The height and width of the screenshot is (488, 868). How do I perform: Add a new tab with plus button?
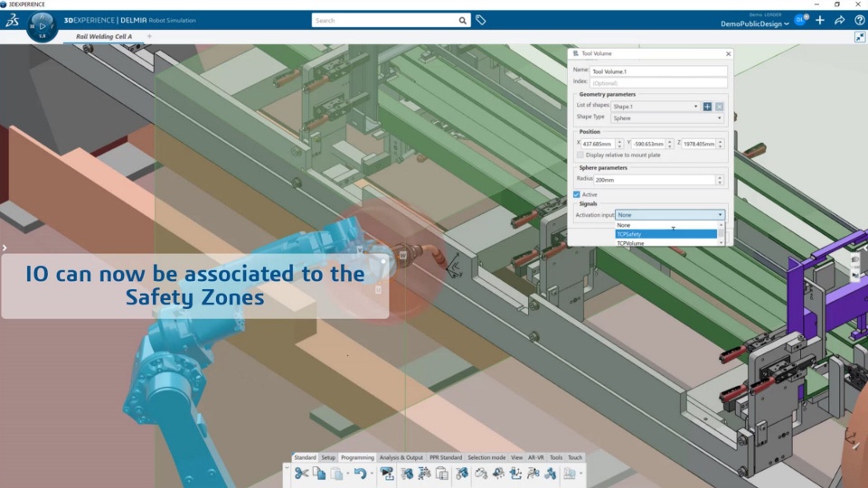pyautogui.click(x=149, y=36)
